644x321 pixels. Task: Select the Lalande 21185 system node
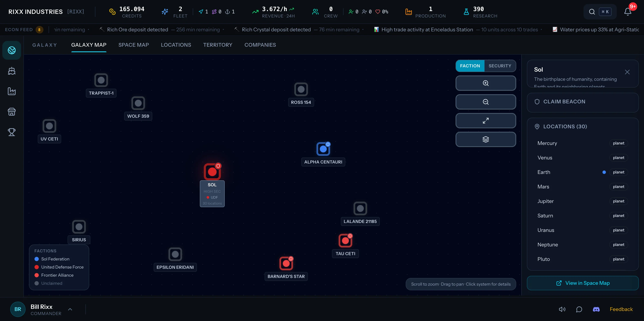pyautogui.click(x=360, y=208)
